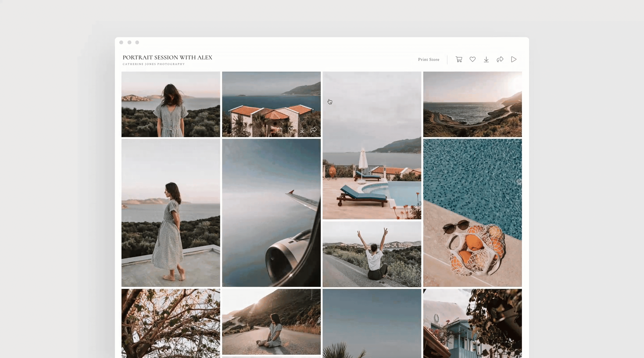Click Catherine Jones Photography subtitle
This screenshot has height=358, width=644.
pos(154,64)
